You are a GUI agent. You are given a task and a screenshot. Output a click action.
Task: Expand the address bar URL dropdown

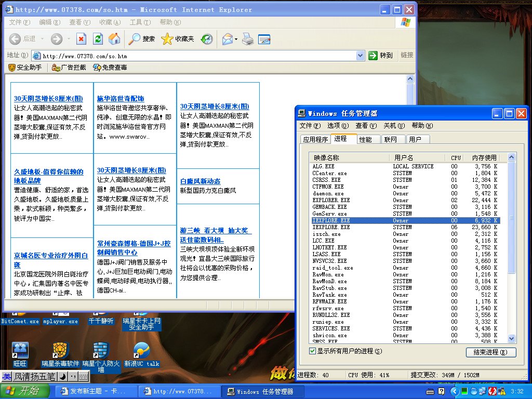[x=361, y=56]
